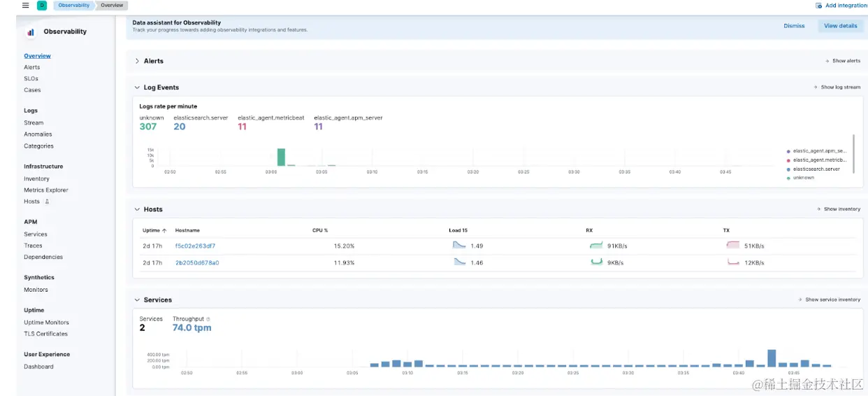Viewport: 868px width, 396px height.
Task: Open Uptime Monitors
Action: tap(46, 323)
